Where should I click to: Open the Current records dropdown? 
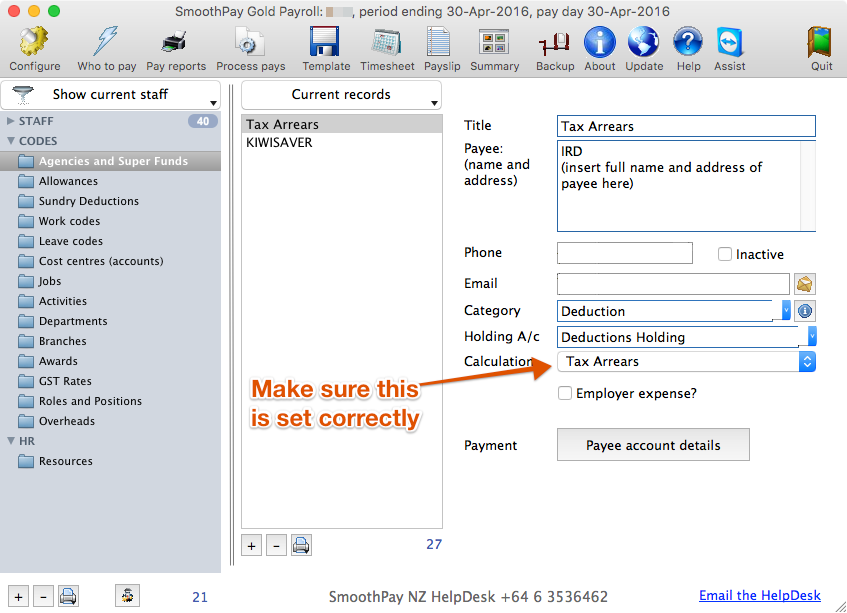point(341,95)
